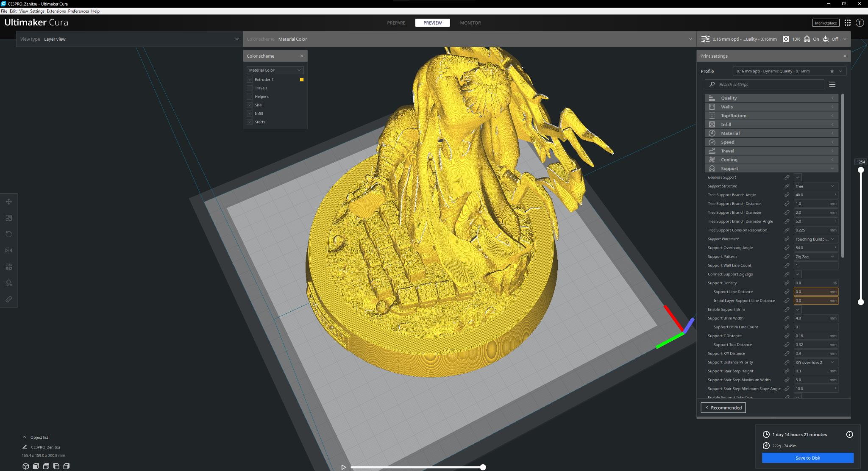Expand the Infill settings category
This screenshot has height=471, width=868.
point(771,125)
